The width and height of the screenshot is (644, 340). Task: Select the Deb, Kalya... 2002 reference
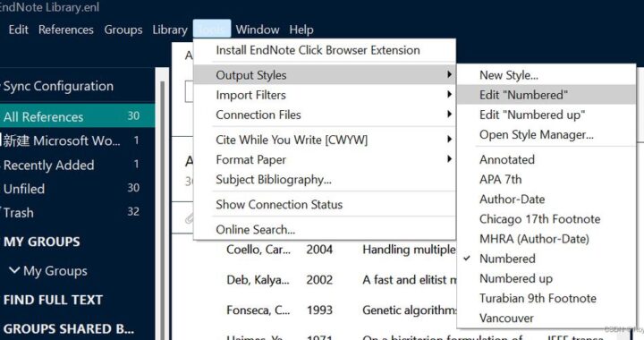point(258,280)
